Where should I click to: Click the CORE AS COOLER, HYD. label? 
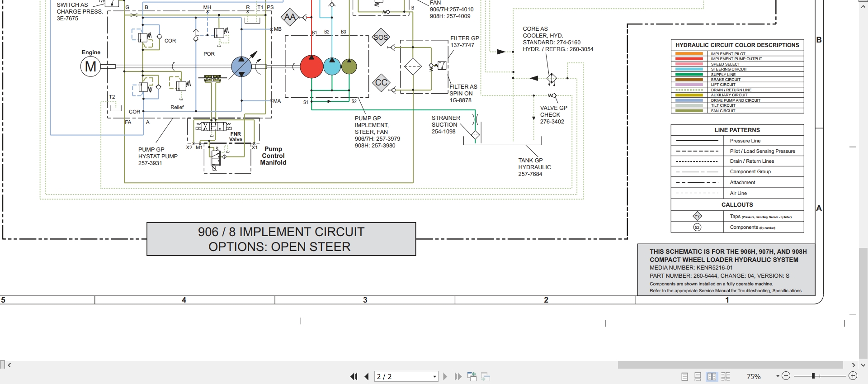(558, 39)
